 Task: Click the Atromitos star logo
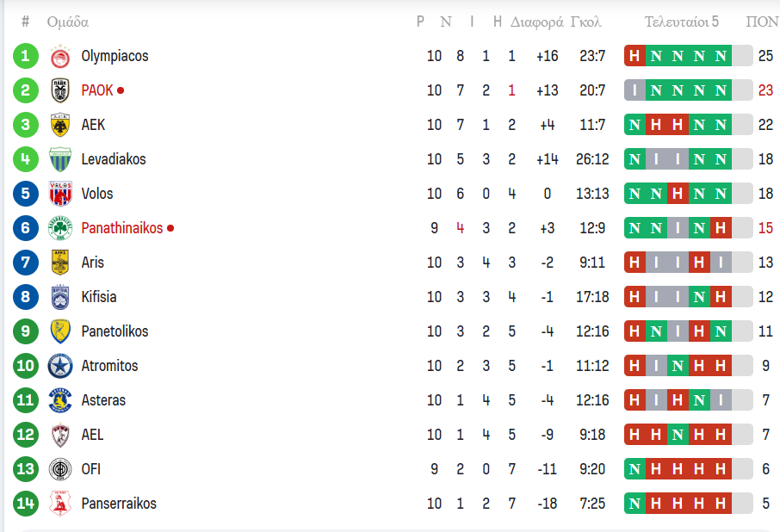coord(60,366)
